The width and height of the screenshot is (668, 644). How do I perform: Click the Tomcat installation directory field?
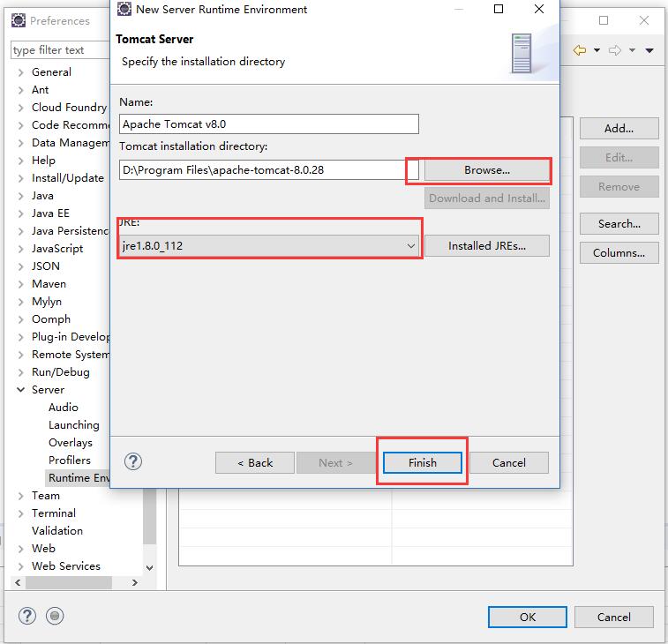click(269, 170)
